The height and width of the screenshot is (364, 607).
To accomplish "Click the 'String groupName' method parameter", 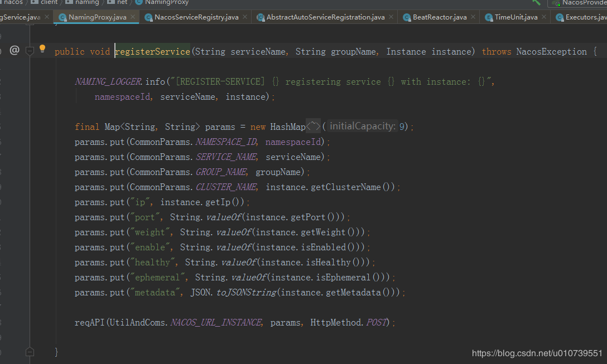I will pos(336,52).
